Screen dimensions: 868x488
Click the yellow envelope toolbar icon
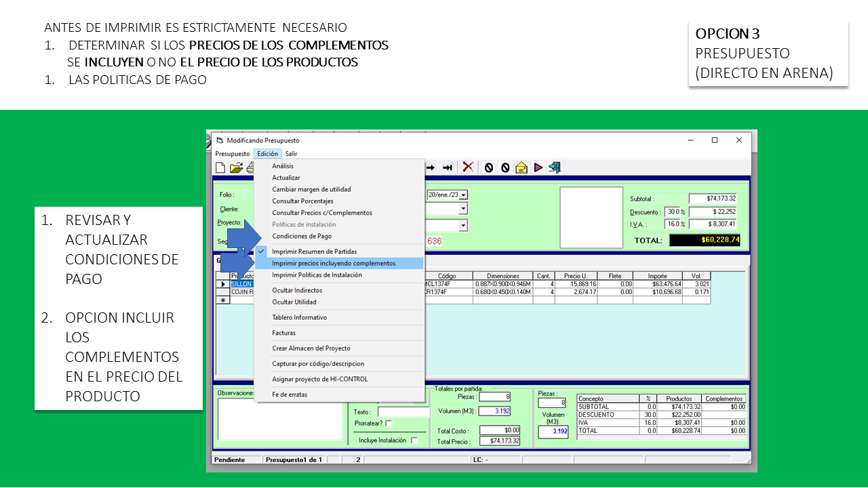pyautogui.click(x=521, y=167)
